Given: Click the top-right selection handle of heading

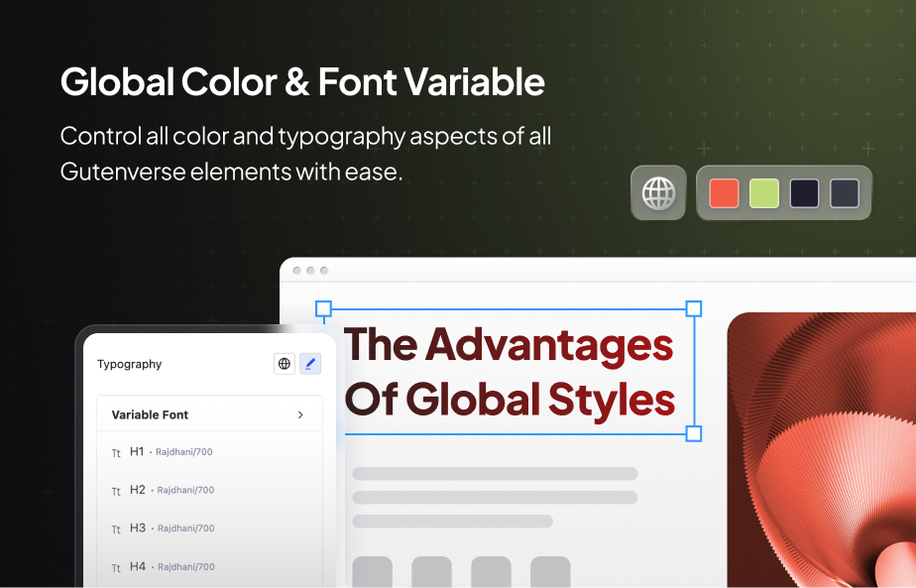Looking at the screenshot, I should coord(693,308).
